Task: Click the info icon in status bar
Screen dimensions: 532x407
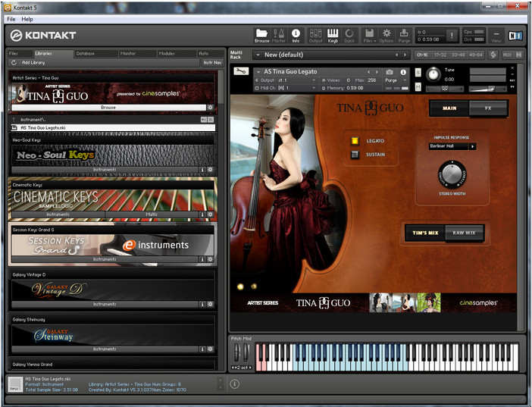Action: point(234,384)
